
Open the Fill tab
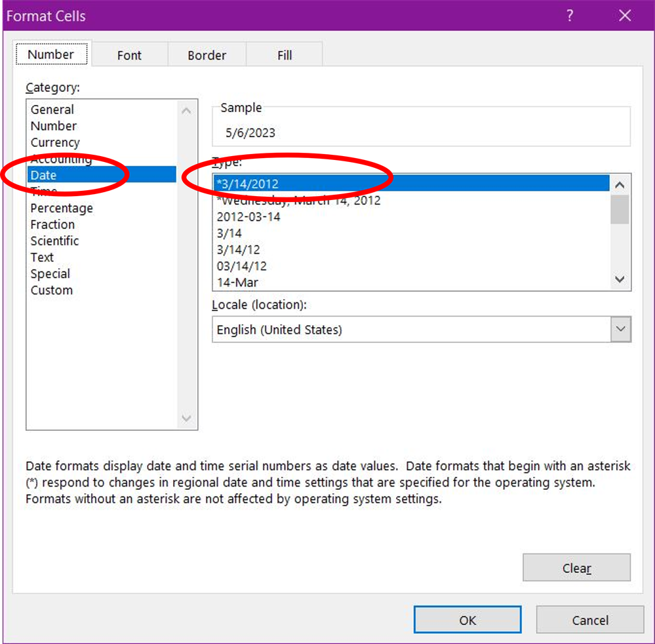285,55
